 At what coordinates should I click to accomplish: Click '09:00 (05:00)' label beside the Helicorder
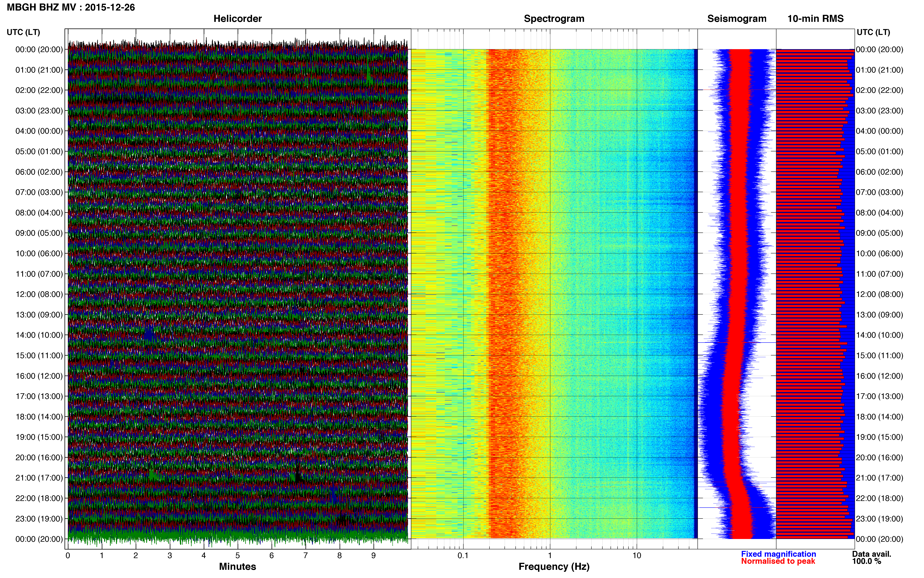pyautogui.click(x=39, y=233)
